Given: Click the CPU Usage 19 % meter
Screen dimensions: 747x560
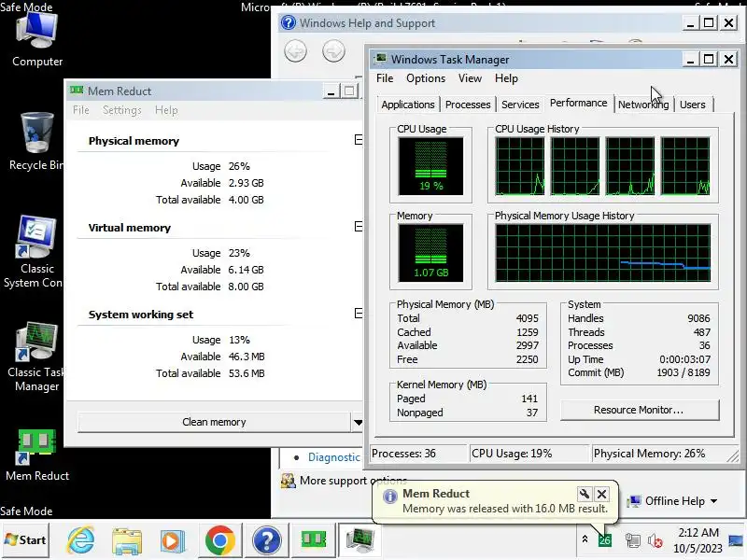Looking at the screenshot, I should click(430, 166).
